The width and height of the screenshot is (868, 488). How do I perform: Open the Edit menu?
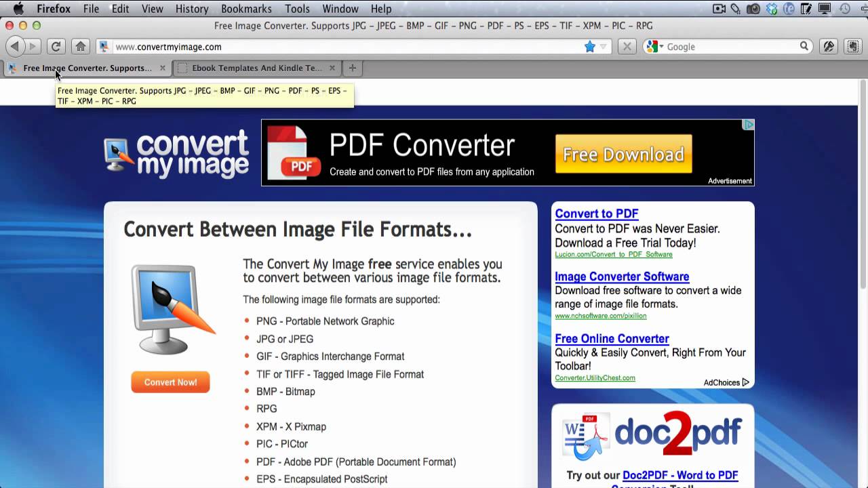tap(121, 9)
